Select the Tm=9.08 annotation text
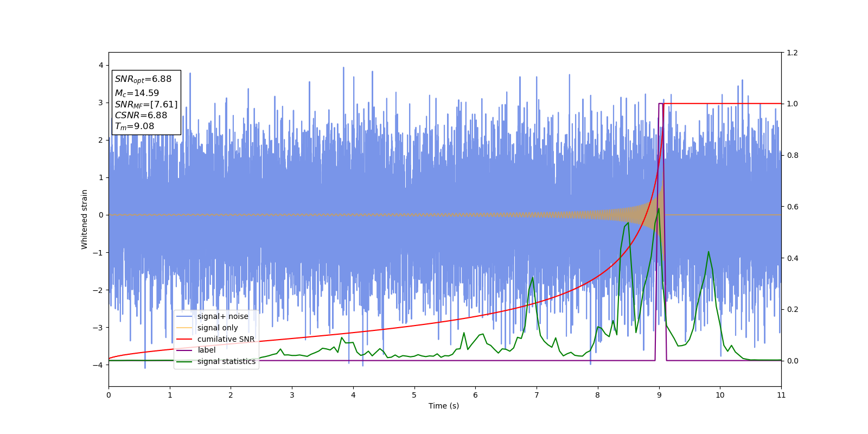The height and width of the screenshot is (434, 868). pyautogui.click(x=135, y=126)
